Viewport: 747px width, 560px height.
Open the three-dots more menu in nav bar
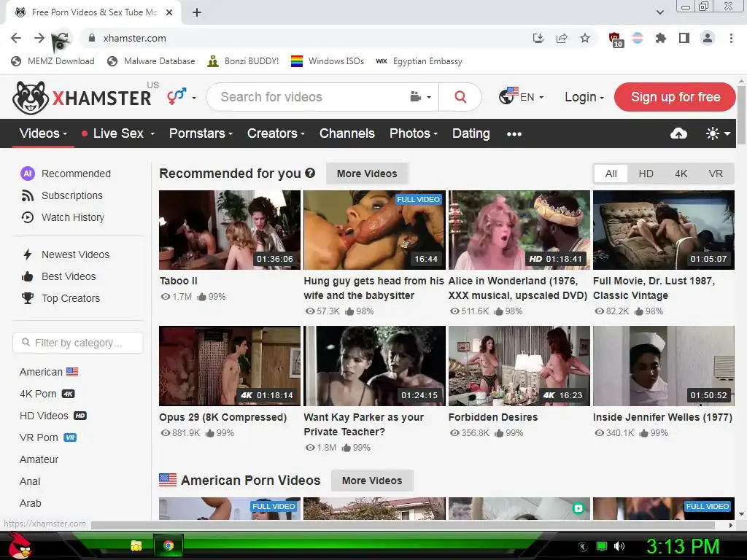pos(514,134)
